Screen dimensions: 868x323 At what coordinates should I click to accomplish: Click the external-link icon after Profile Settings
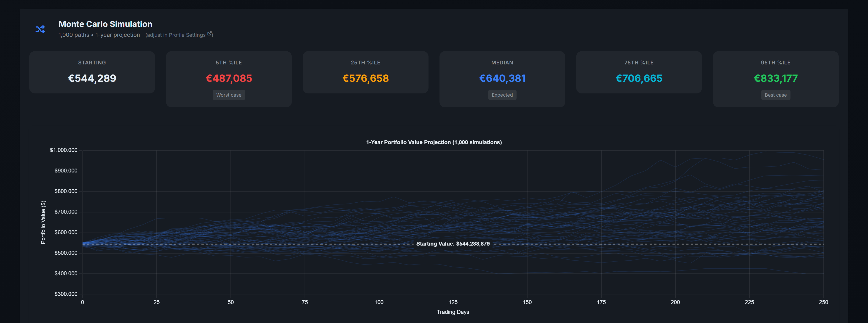(210, 34)
